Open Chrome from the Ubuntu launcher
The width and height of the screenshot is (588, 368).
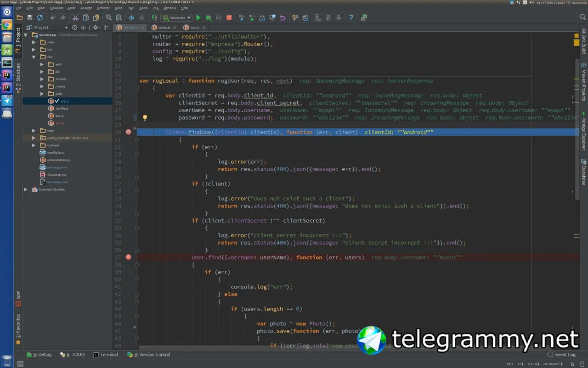(7, 25)
